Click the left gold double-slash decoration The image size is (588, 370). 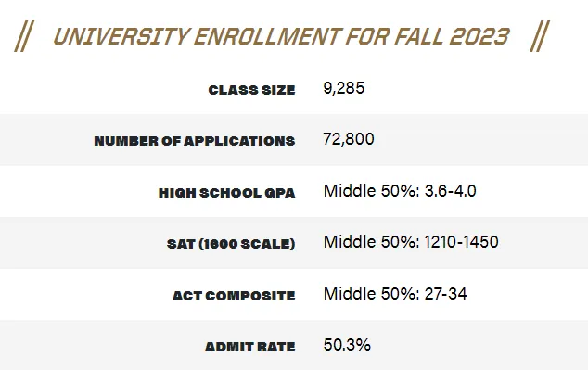point(24,36)
